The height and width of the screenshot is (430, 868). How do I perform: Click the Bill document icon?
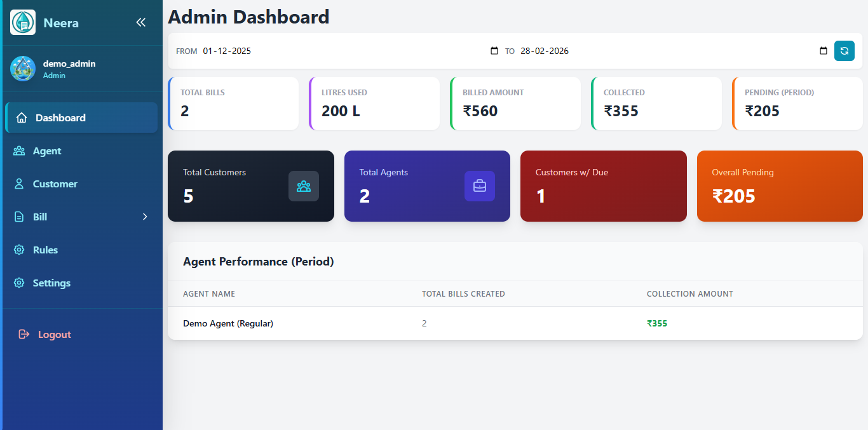coord(19,217)
